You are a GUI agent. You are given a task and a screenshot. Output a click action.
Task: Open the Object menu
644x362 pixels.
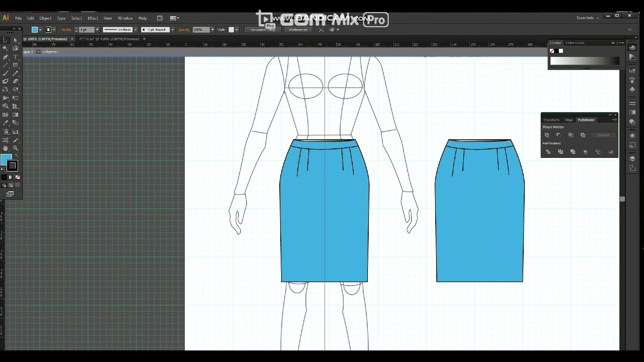(45, 18)
